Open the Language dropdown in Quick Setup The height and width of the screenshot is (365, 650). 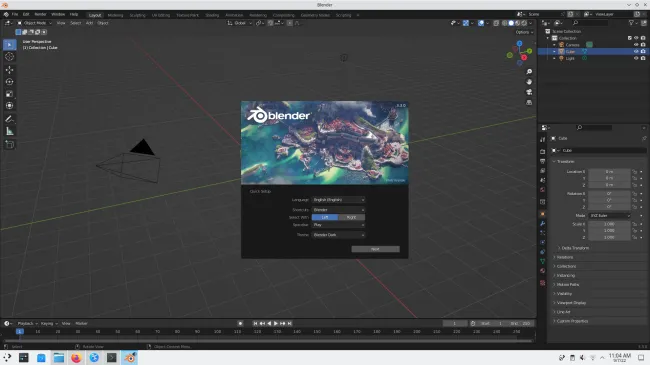tap(338, 200)
